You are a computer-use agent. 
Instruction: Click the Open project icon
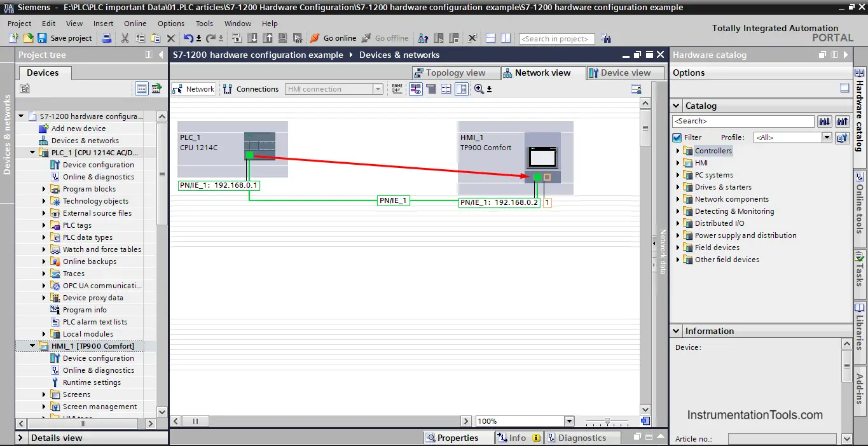pos(27,38)
